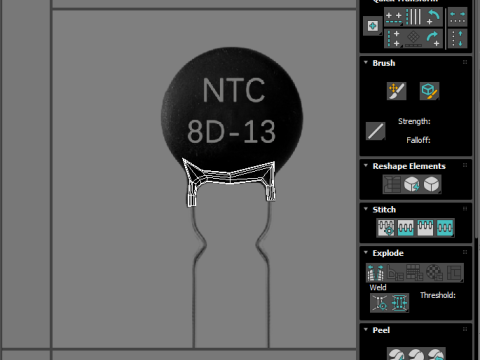Click the Space Horizontally icon

coord(457,17)
